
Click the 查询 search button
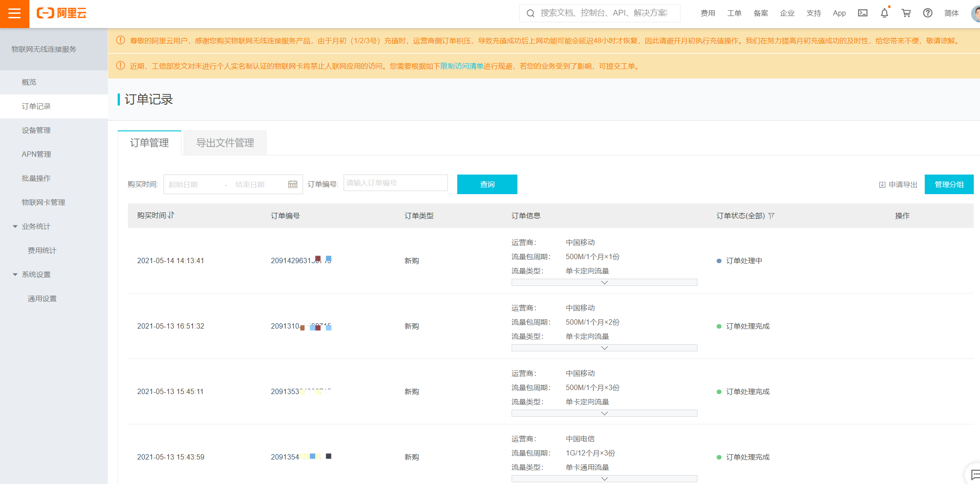coord(487,184)
